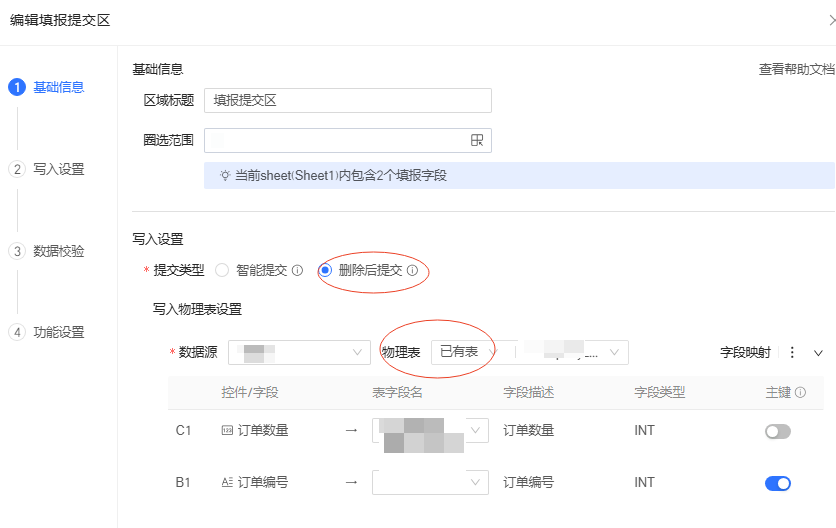Screen dimensions: 836x528
Task: Click info icon next to 智能提交
Action: (297, 271)
